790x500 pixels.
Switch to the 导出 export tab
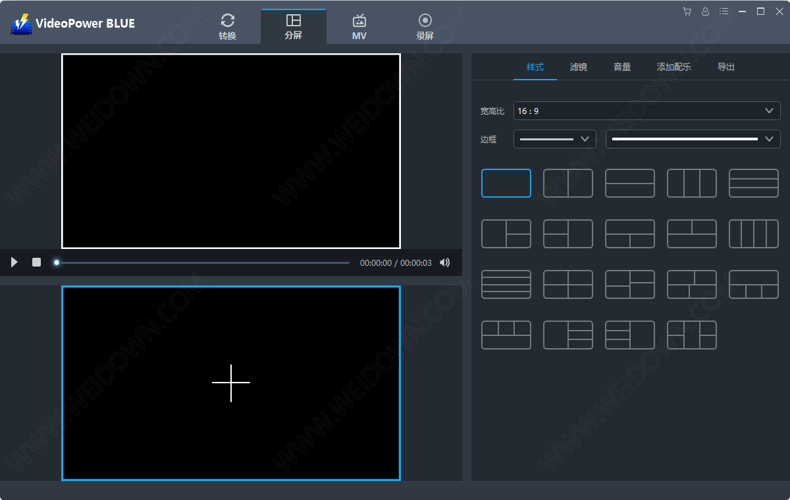pos(726,67)
